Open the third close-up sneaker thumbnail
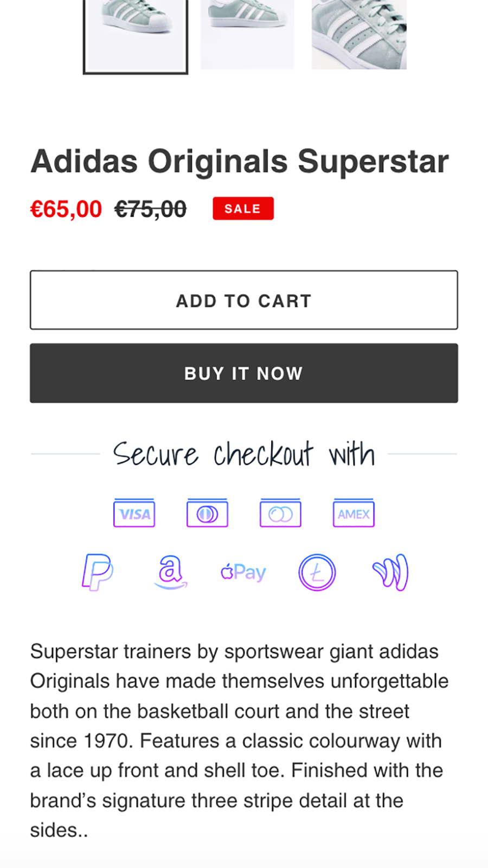 [x=359, y=34]
